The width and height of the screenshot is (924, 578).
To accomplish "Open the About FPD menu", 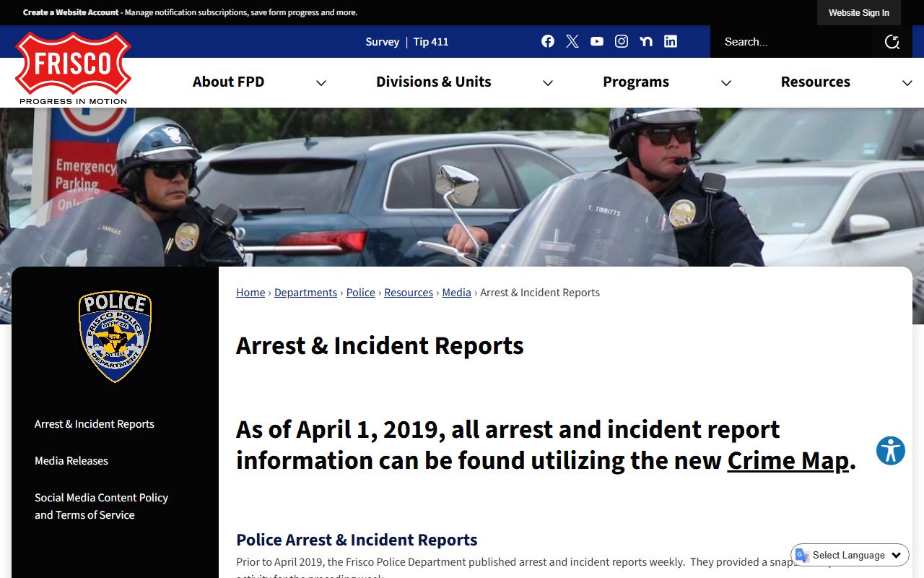I will coord(228,82).
